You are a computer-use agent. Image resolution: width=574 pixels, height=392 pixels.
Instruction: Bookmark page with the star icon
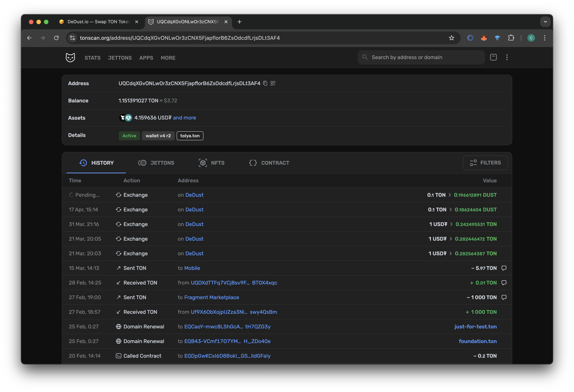coord(451,38)
